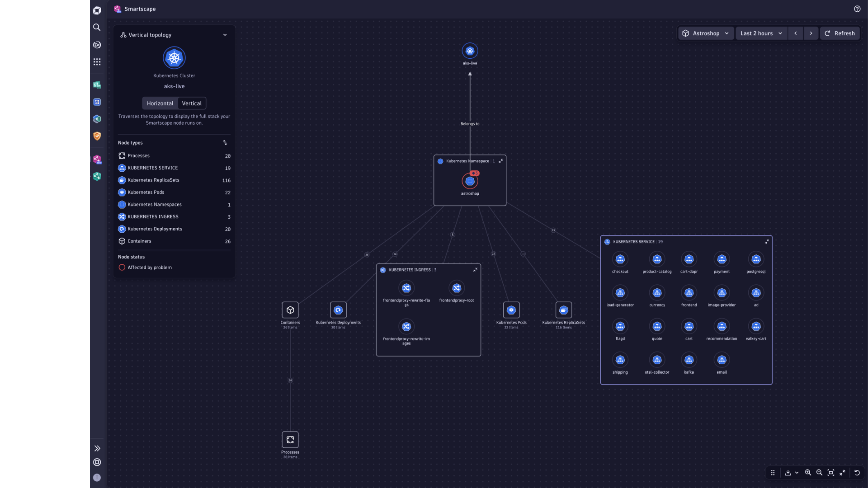Image resolution: width=868 pixels, height=488 pixels.
Task: Open the apps grid in the sidebar
Action: 97,62
